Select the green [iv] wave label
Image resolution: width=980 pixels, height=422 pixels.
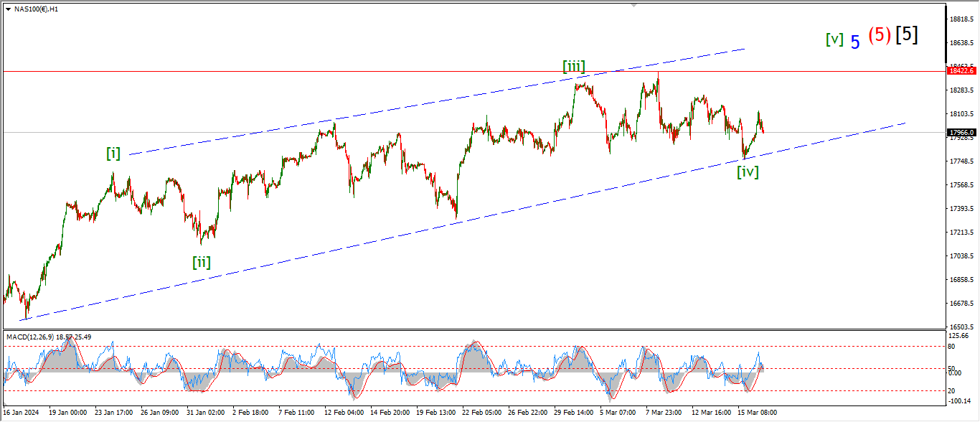point(748,172)
